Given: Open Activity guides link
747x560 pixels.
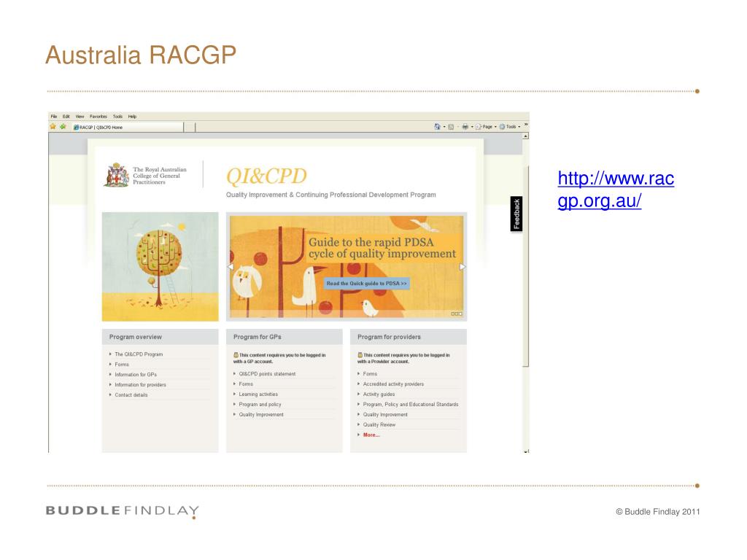Looking at the screenshot, I should tap(379, 394).
